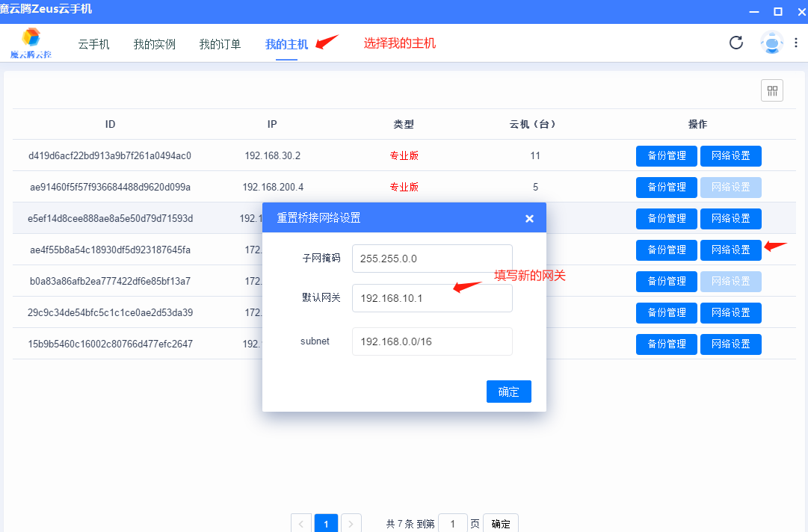Screen dimensions: 808x532
Task: Open the three-dot overflow menu
Action: [796, 43]
